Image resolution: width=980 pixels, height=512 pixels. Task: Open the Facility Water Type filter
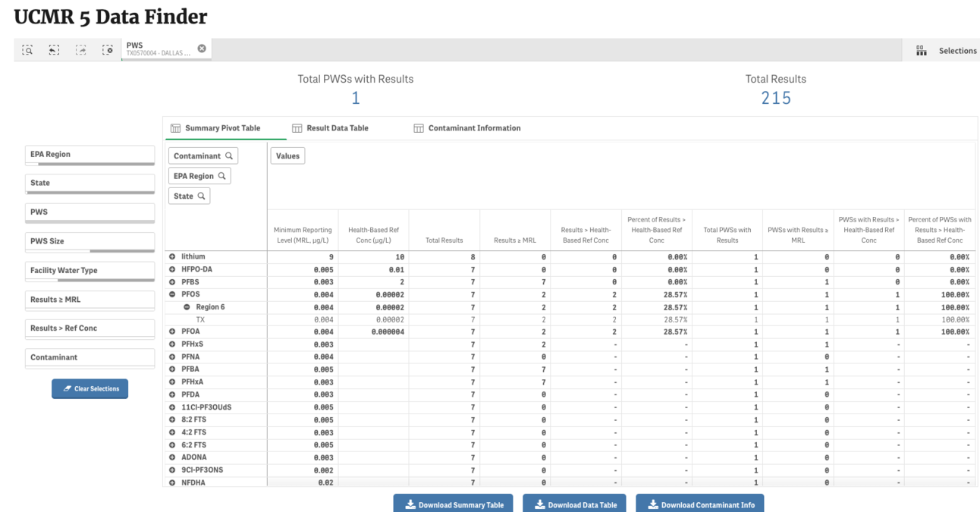pyautogui.click(x=90, y=271)
